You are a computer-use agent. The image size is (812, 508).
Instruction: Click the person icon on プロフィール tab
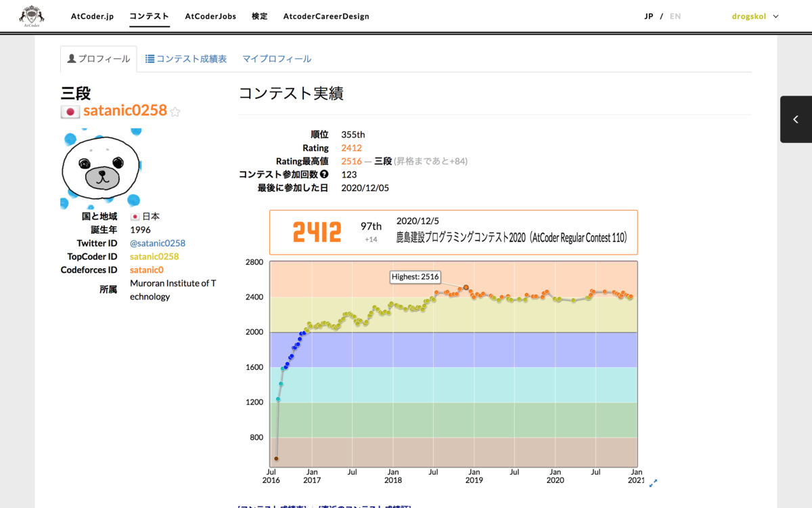[x=72, y=59]
